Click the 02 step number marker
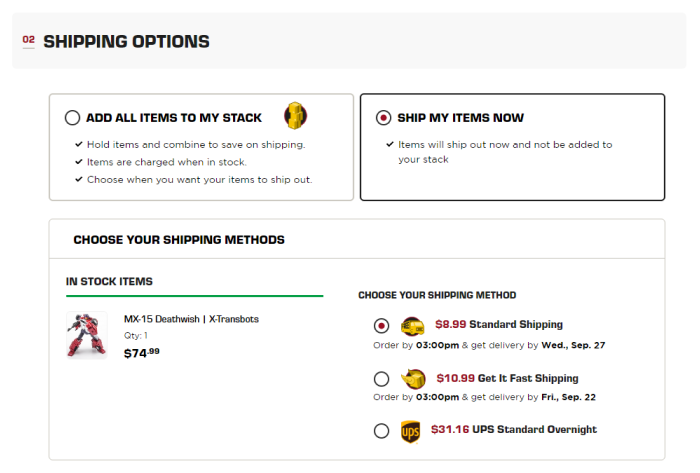 click(x=29, y=41)
